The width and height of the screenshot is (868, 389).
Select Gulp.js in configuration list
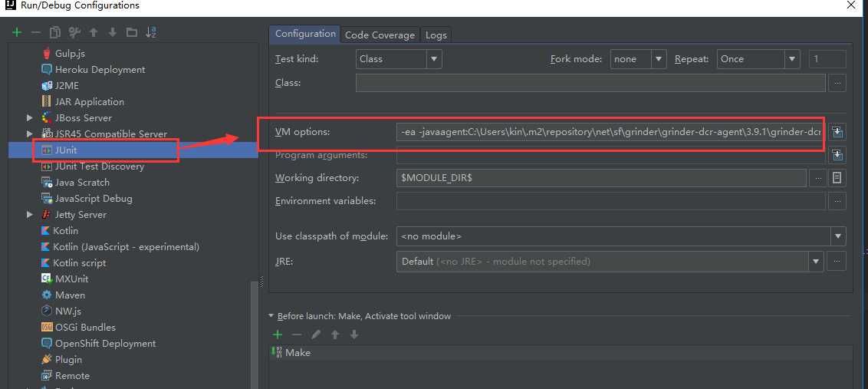[x=70, y=53]
